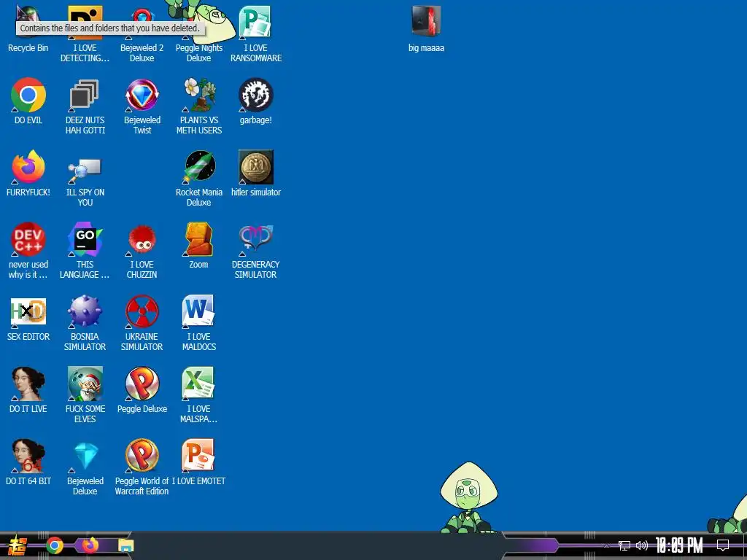Screen dimensions: 747x560
Task: Launch Bejeweled 2 Deluxe from desktop
Action: pyautogui.click(x=142, y=34)
